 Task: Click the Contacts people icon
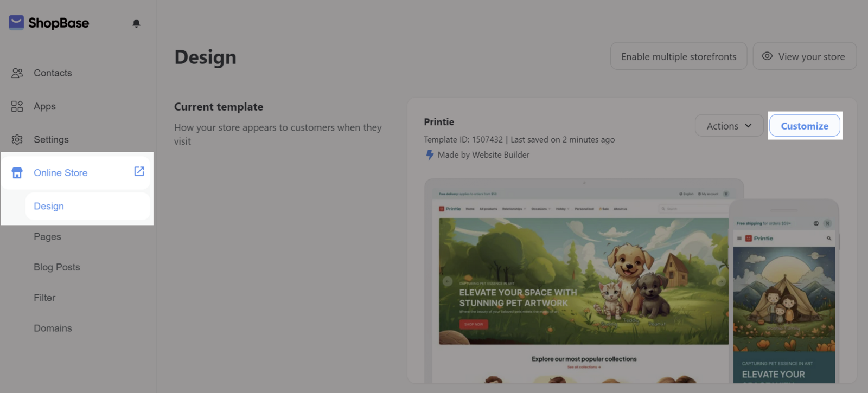coord(17,73)
